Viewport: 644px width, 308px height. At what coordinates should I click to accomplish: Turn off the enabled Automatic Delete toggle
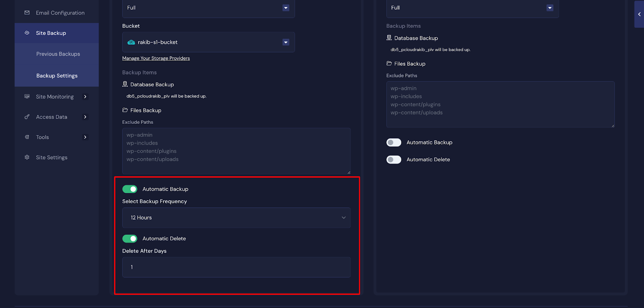[130, 239]
